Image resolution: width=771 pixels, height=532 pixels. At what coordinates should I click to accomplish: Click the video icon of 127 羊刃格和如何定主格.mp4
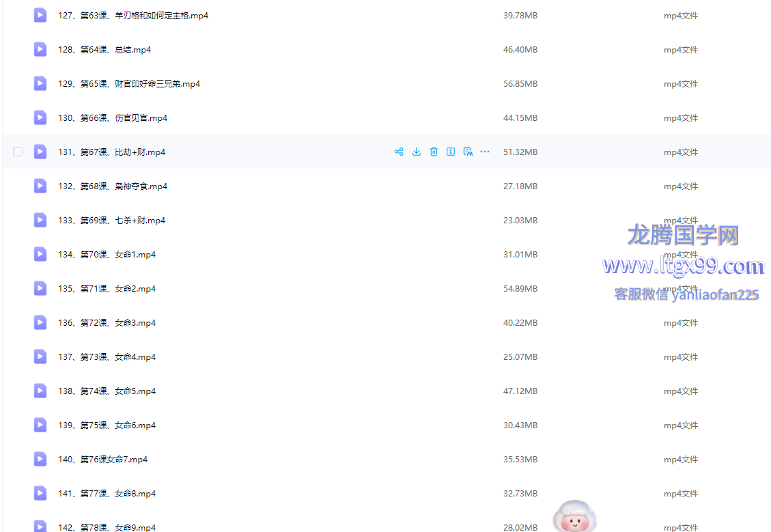[40, 15]
